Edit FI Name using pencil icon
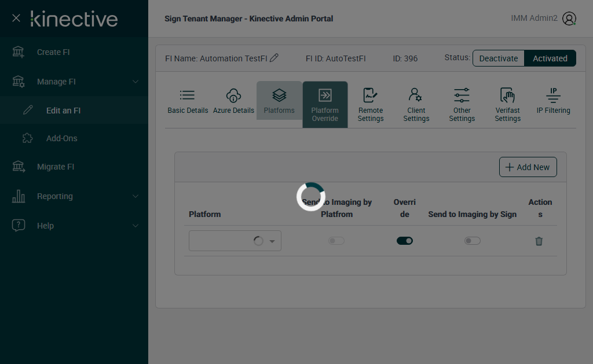This screenshot has height=364, width=593. (x=274, y=58)
